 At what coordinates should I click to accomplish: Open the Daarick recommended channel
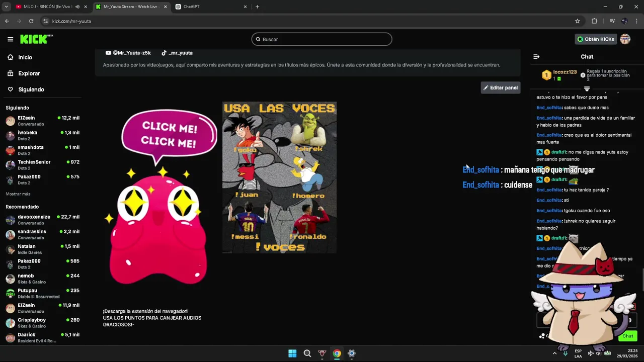tap(42, 337)
